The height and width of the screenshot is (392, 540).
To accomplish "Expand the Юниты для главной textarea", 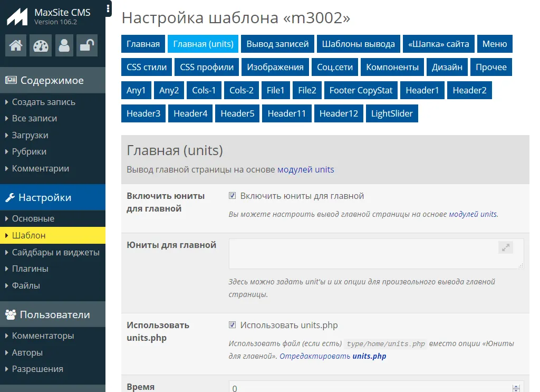I will point(505,247).
